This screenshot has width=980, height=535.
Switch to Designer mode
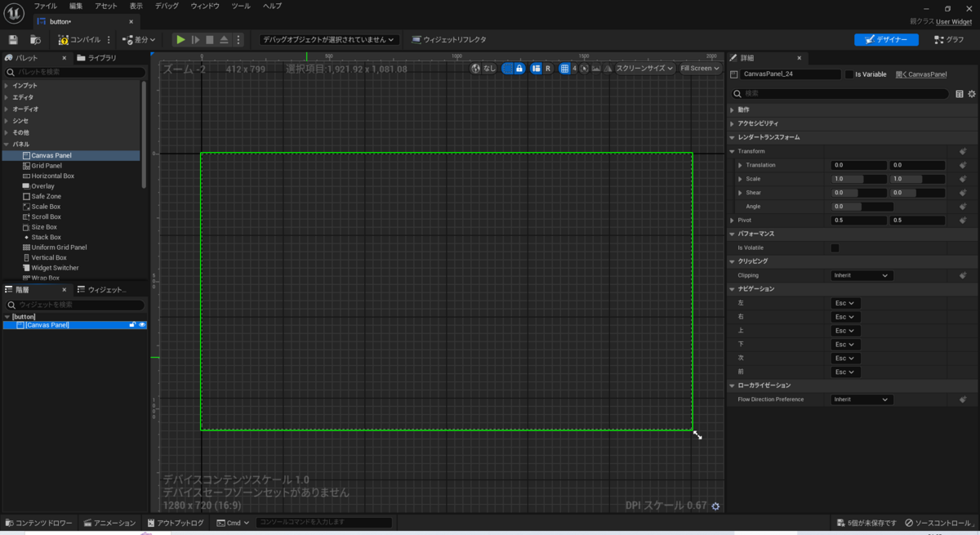click(x=886, y=39)
